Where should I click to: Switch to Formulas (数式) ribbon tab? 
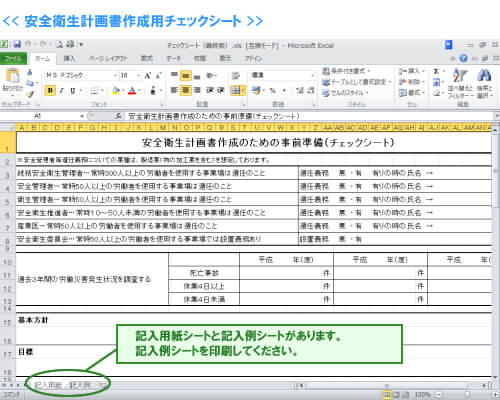(x=147, y=58)
